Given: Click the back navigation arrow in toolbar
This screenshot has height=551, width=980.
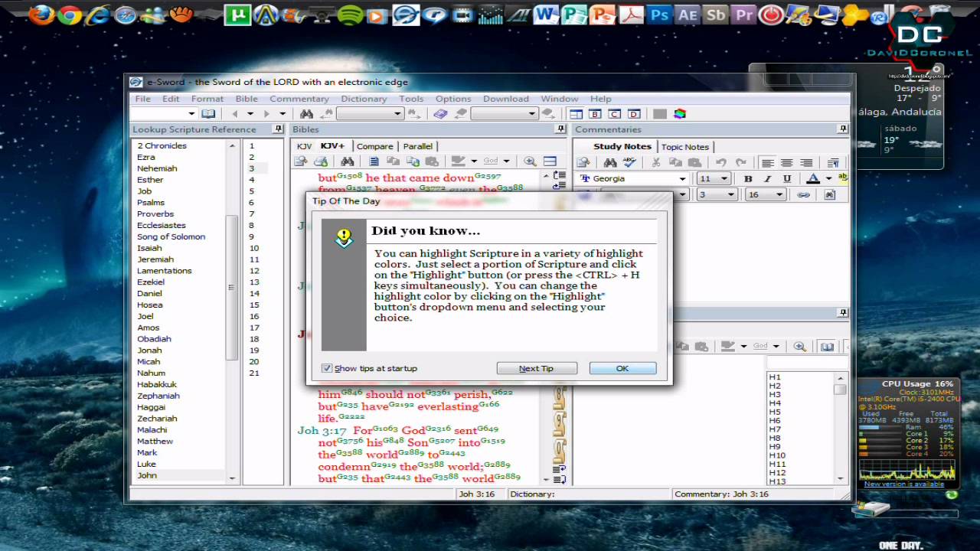Looking at the screenshot, I should click(234, 114).
